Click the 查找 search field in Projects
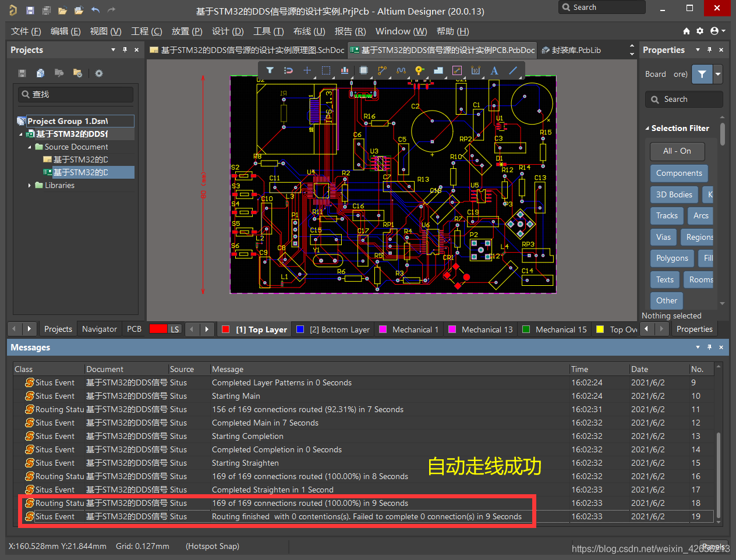This screenshot has width=736, height=560. pyautogui.click(x=76, y=94)
